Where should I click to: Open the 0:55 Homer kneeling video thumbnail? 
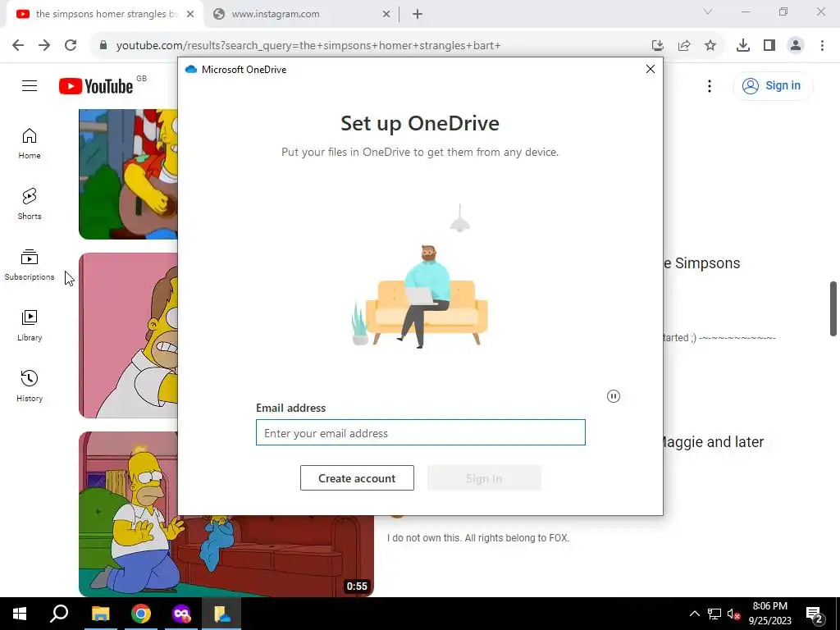pyautogui.click(x=226, y=555)
